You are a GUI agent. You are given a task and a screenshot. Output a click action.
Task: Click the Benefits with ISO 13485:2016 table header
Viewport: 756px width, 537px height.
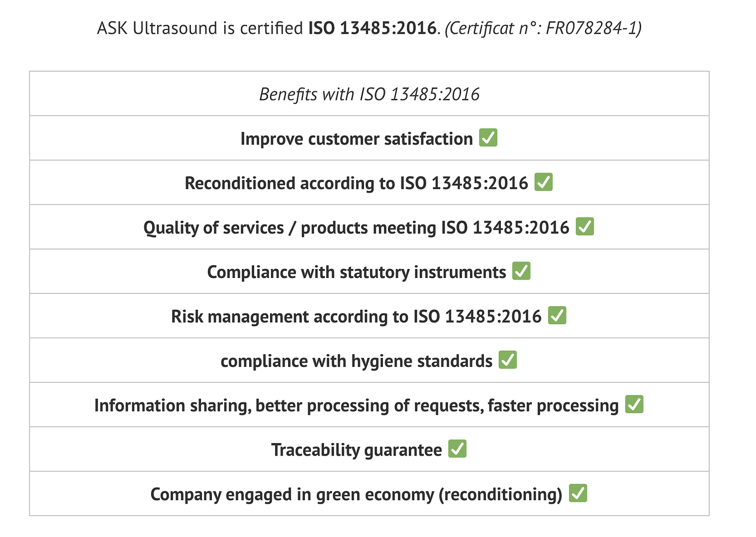pos(369,94)
